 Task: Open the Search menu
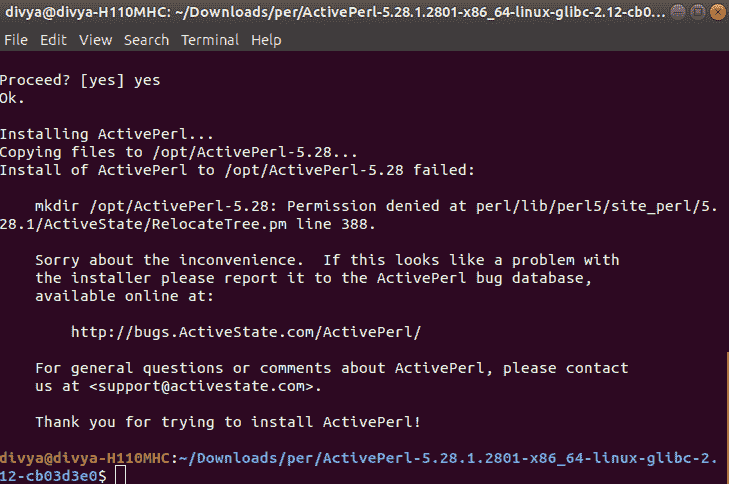coord(146,40)
